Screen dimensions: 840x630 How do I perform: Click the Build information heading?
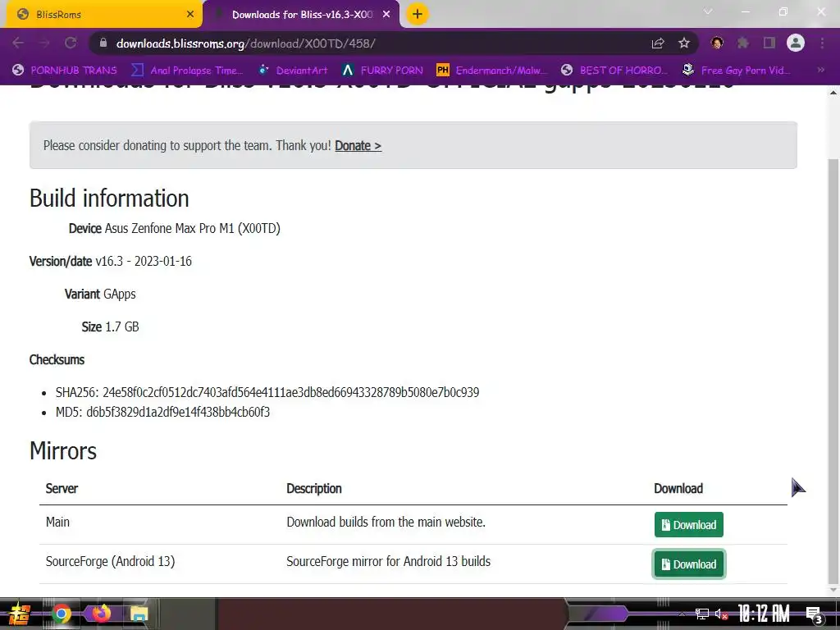pyautogui.click(x=109, y=199)
